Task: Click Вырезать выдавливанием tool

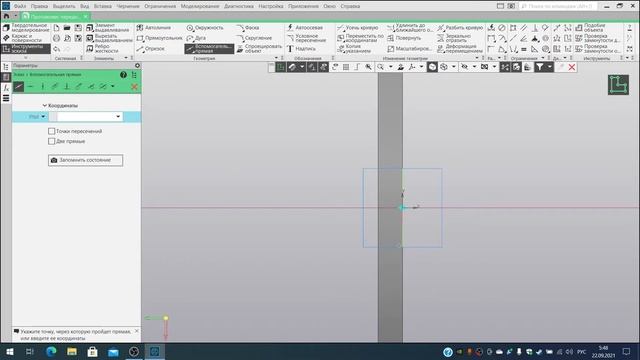Action: coord(109,38)
